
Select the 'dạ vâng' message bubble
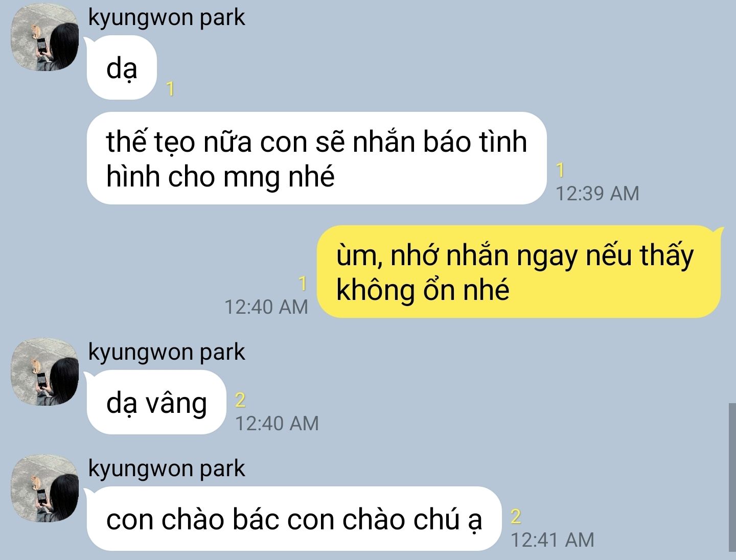(156, 403)
